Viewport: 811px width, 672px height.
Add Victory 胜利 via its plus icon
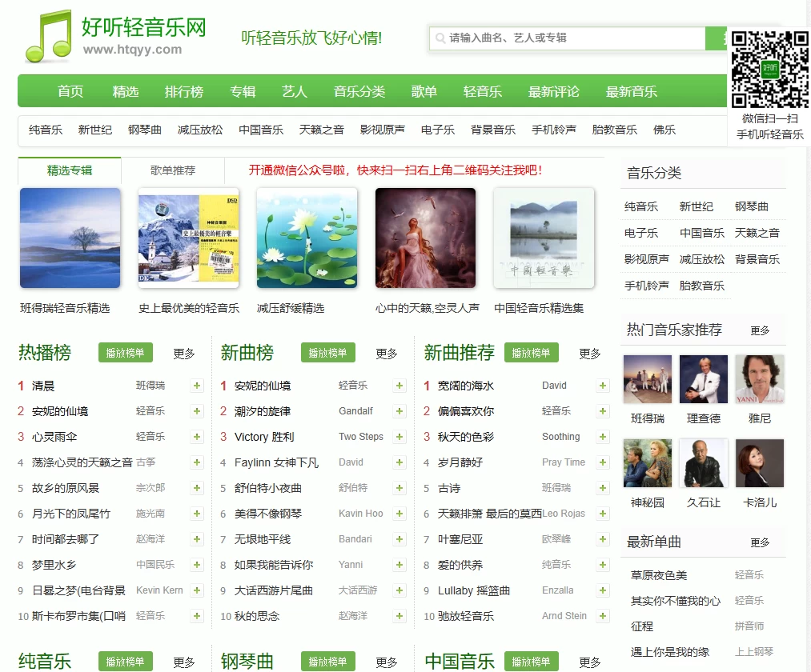click(x=399, y=436)
